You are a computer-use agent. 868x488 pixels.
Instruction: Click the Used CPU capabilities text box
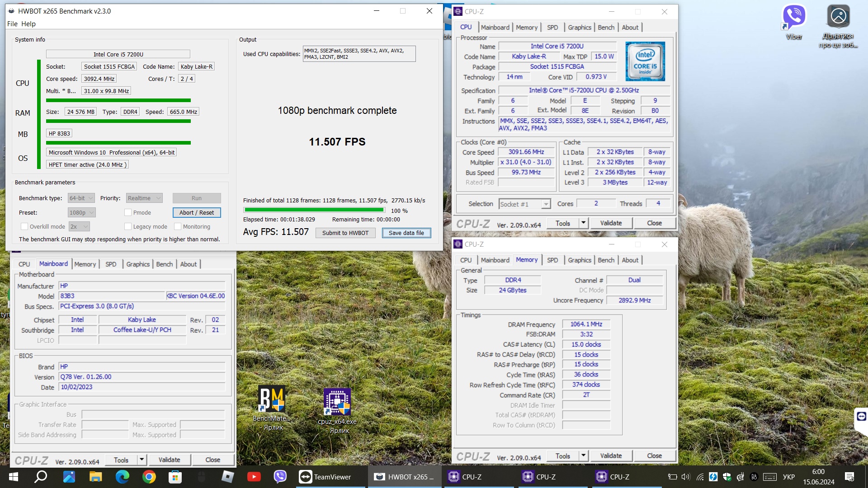359,54
